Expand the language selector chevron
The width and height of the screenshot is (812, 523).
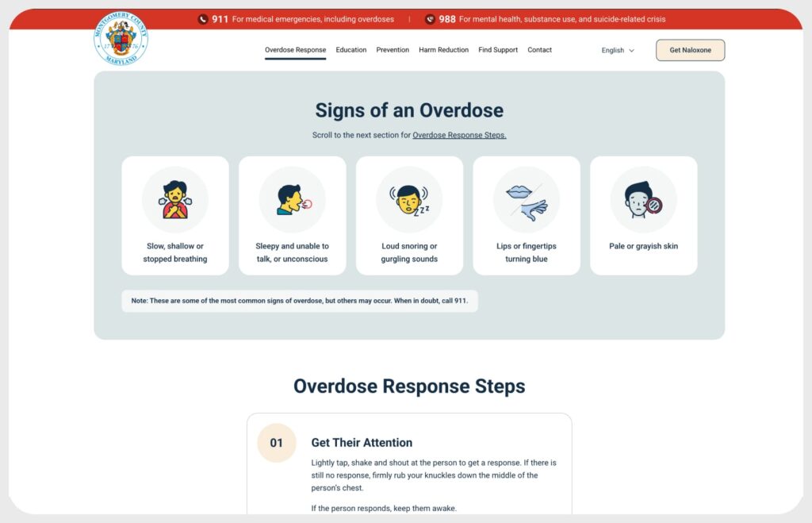pos(632,50)
